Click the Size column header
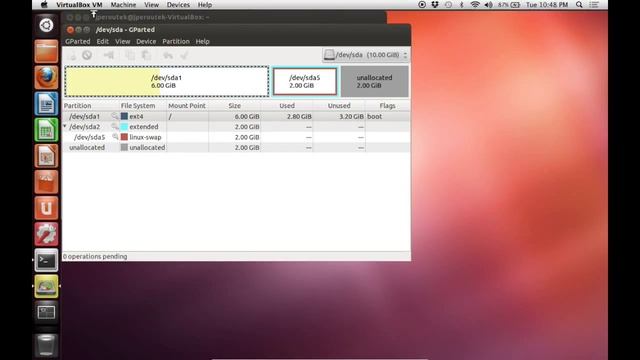The image size is (640, 360). click(x=235, y=106)
